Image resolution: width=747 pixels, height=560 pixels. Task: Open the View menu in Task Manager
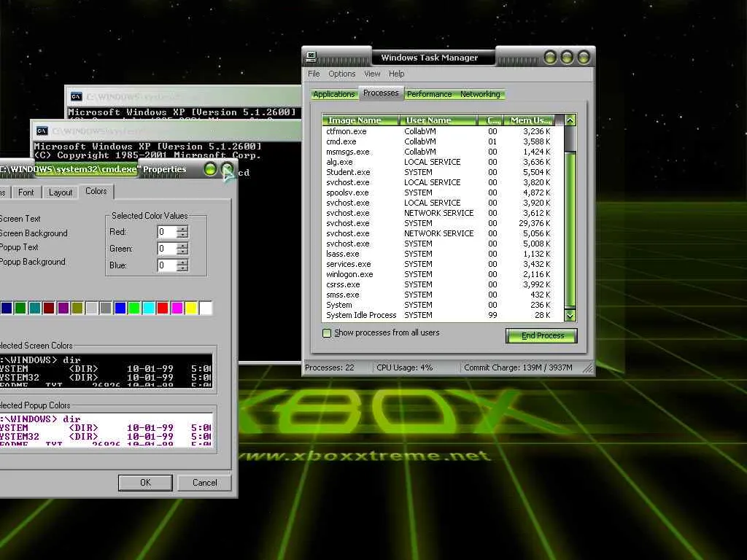pos(372,74)
